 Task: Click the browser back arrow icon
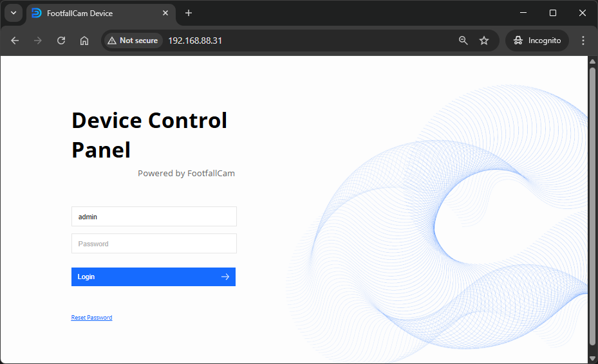[x=15, y=41]
